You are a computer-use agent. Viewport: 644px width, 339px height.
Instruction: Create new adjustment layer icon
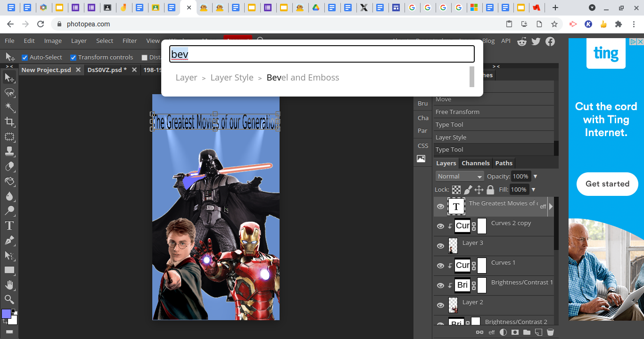click(x=503, y=332)
